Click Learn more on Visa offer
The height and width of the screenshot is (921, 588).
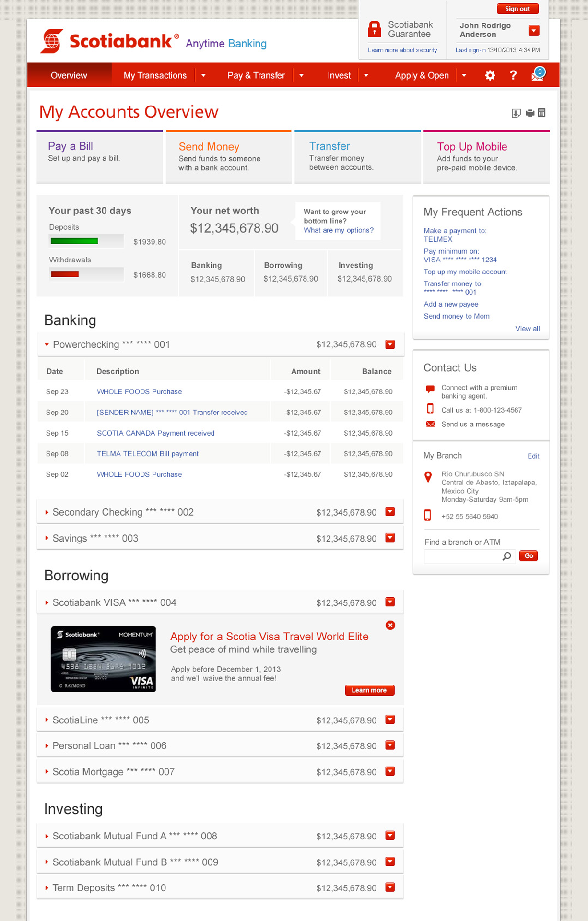(x=369, y=690)
